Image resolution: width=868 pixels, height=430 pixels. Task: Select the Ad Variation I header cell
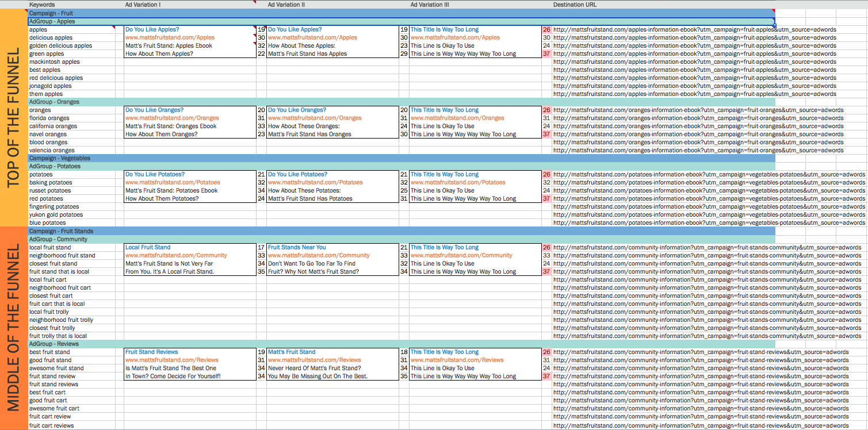190,4
